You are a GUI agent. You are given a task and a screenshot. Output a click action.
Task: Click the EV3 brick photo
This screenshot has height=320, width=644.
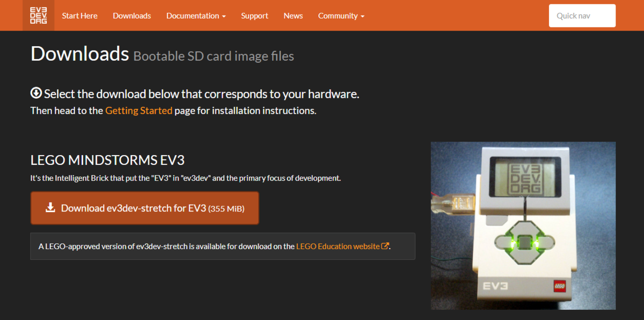(x=523, y=226)
